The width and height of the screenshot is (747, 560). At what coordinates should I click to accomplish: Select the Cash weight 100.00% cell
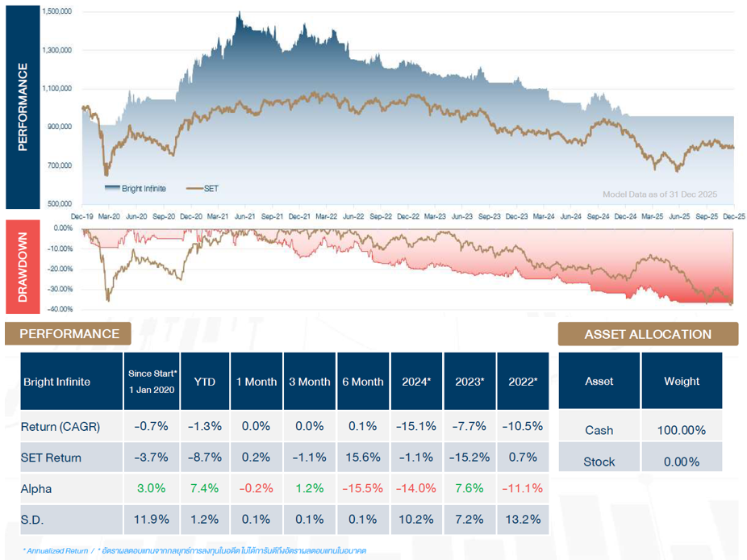click(x=682, y=431)
